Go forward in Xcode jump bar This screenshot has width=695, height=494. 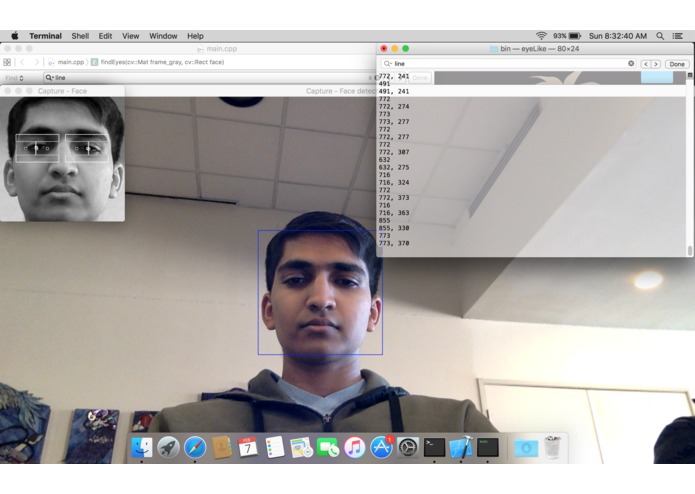(37, 62)
